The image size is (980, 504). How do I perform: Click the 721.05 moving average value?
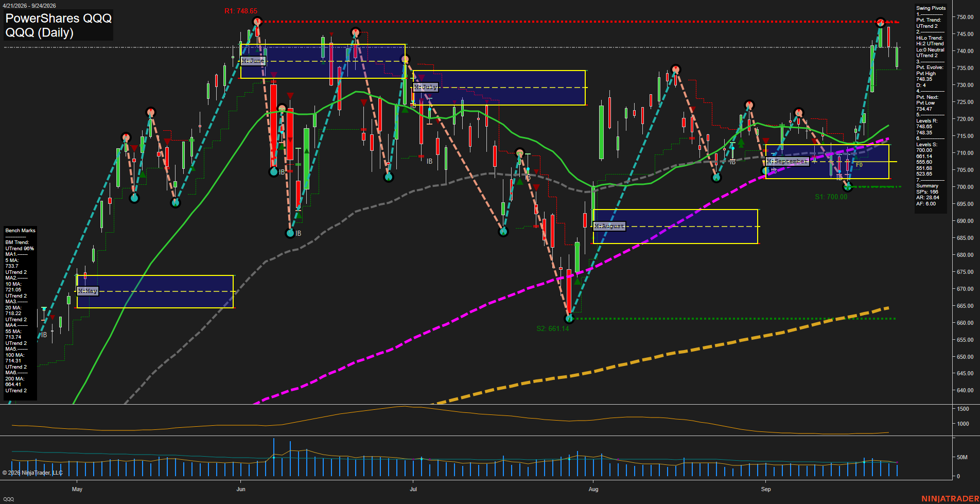tap(13, 290)
